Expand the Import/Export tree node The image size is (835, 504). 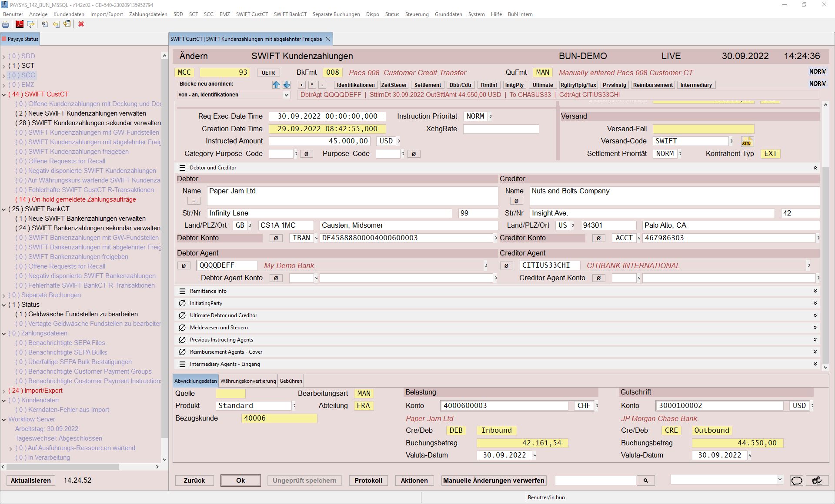coord(4,391)
